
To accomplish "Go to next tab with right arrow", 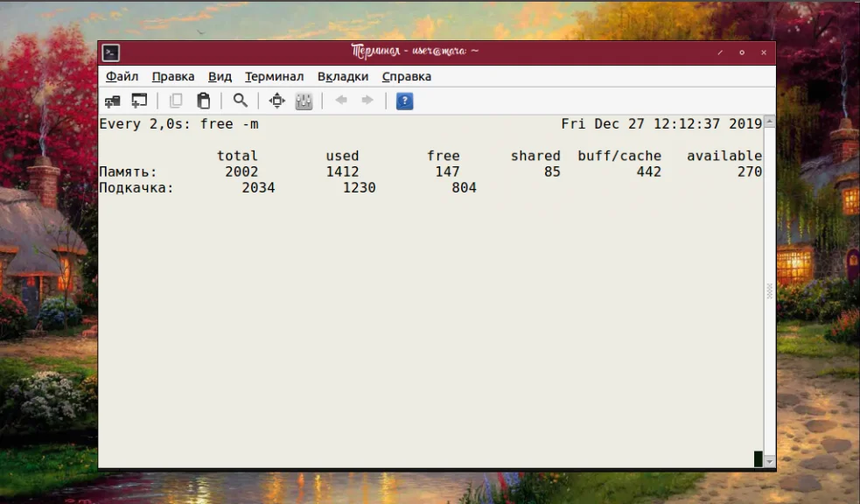I will click(367, 100).
